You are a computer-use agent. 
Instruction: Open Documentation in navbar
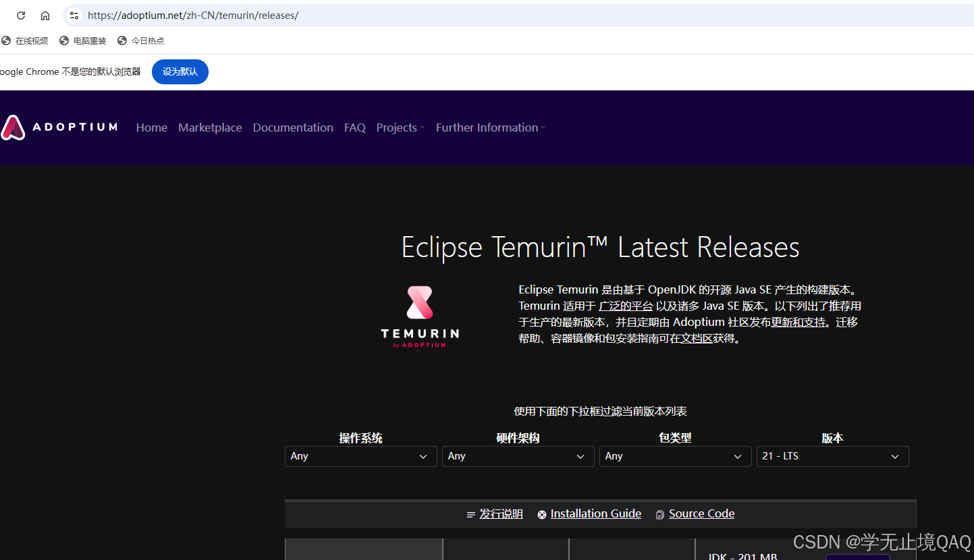click(293, 128)
